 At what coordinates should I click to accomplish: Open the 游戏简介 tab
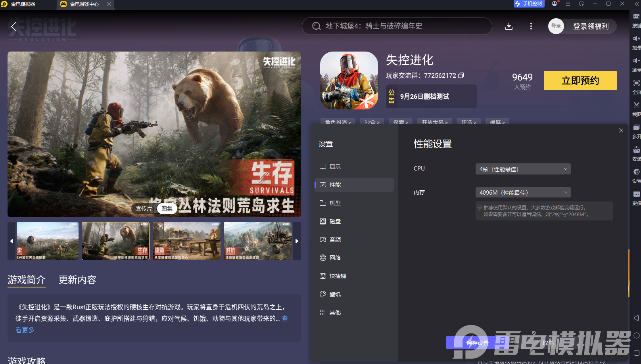point(27,280)
